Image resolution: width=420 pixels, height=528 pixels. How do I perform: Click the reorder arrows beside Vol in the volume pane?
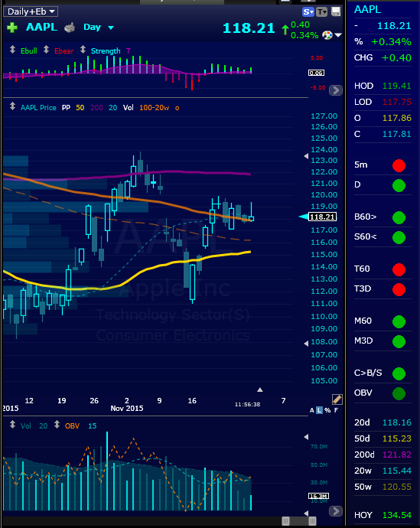tap(12, 425)
